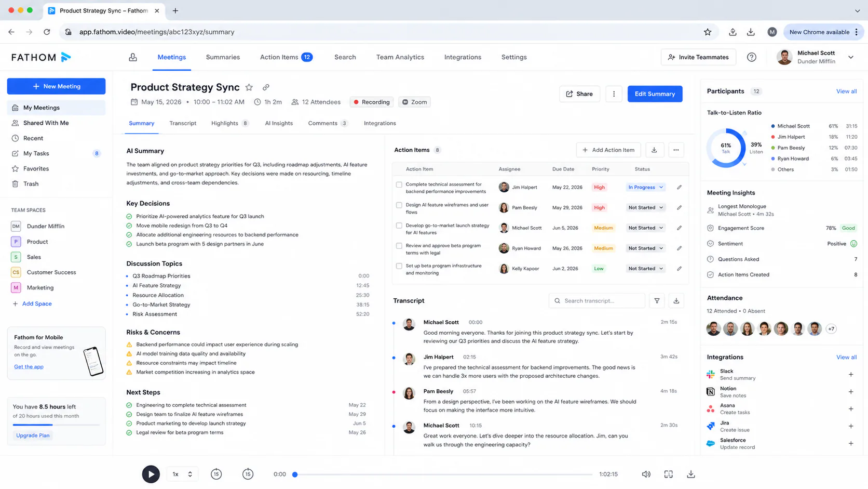Download the recording from player bar
Viewport: 868px width, 489px height.
click(x=691, y=474)
